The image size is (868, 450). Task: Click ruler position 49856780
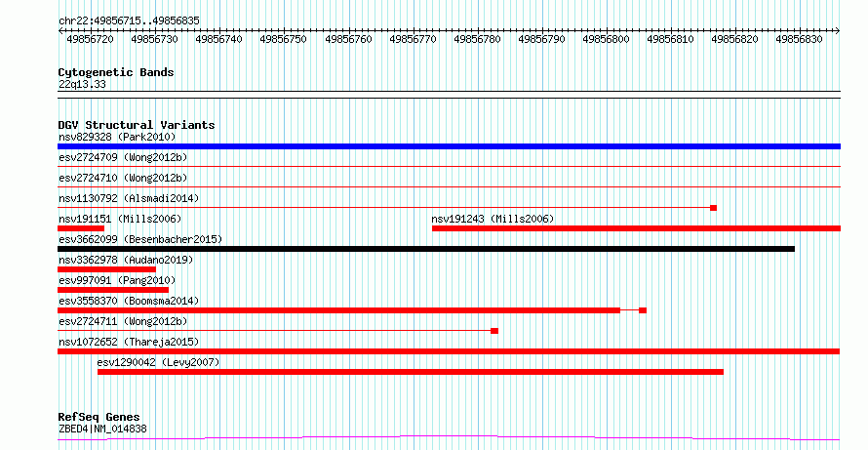(x=477, y=39)
